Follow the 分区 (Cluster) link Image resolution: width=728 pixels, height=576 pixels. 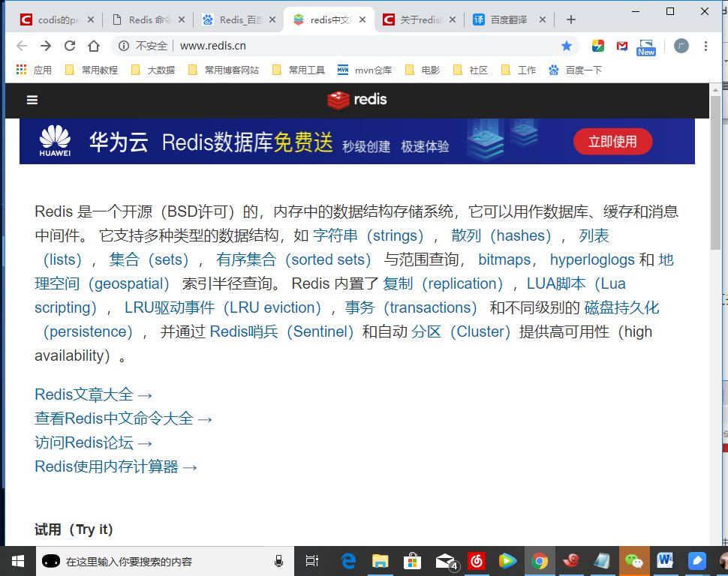point(461,331)
